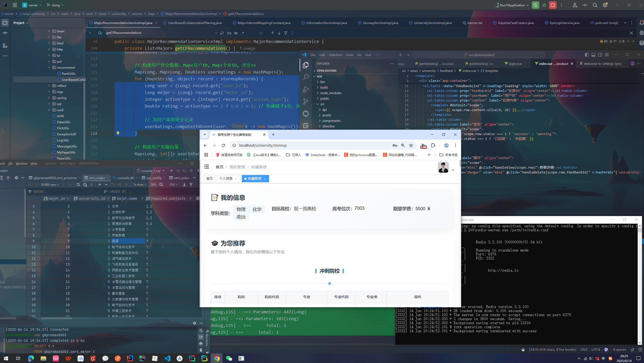
Task: Expand the reflect folder in Project tree
Action: pyautogui.click(x=49, y=86)
